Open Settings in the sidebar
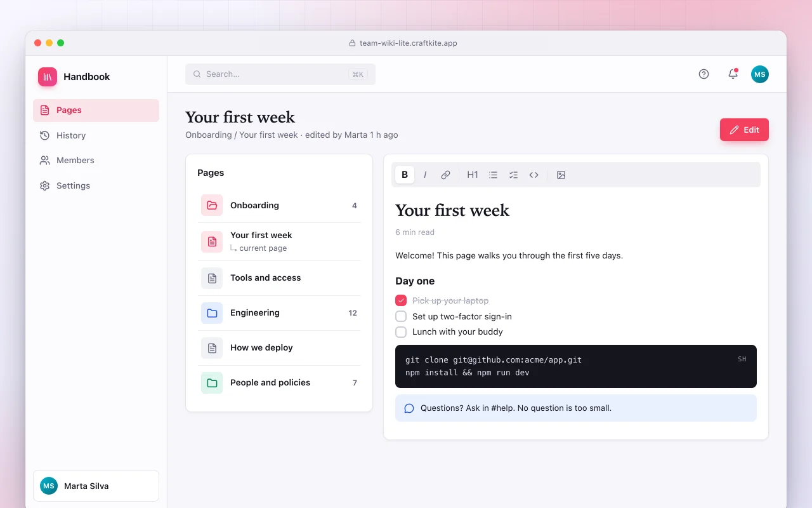The width and height of the screenshot is (812, 508). (96, 185)
